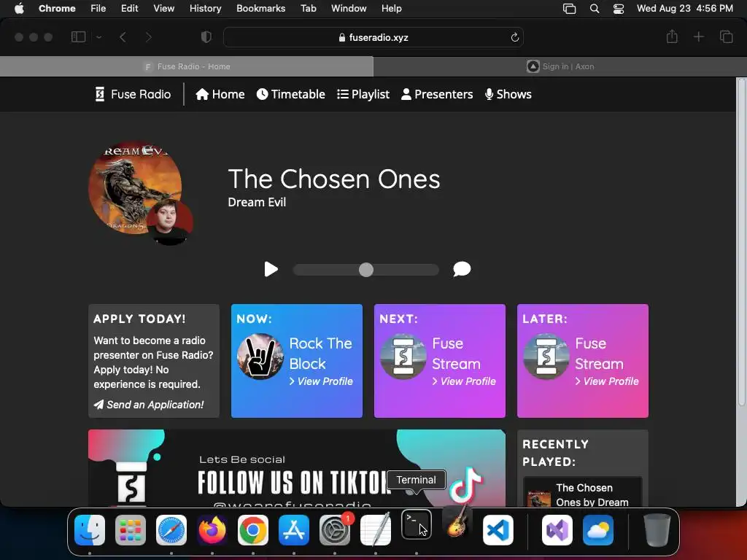The image size is (747, 560).
Task: Open App Store from the Dock
Action: pos(294,530)
